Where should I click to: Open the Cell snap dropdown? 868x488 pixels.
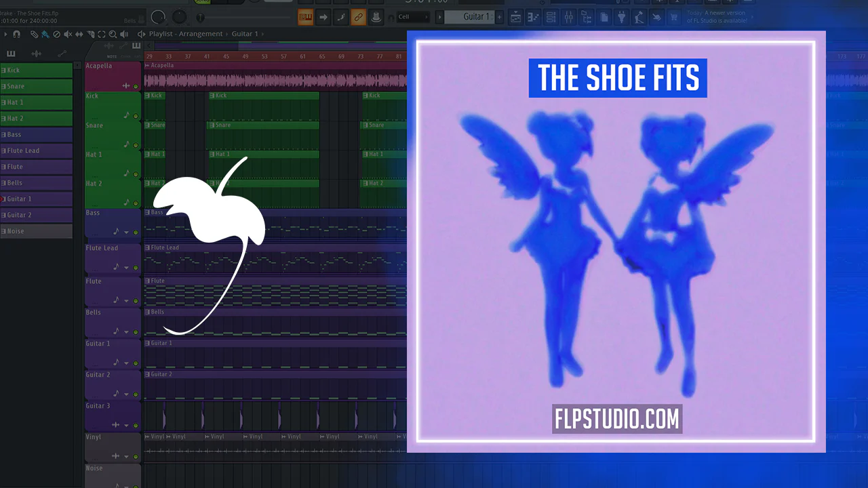pos(413,17)
